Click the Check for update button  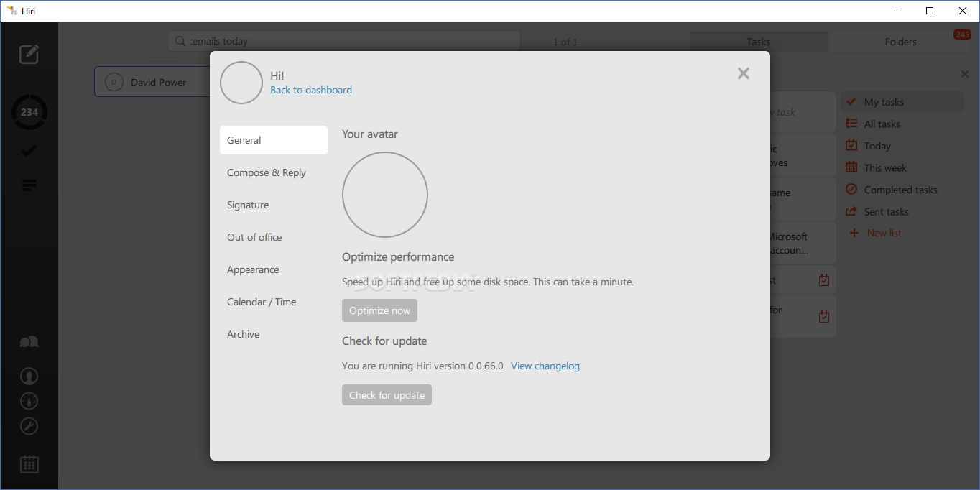(x=387, y=395)
